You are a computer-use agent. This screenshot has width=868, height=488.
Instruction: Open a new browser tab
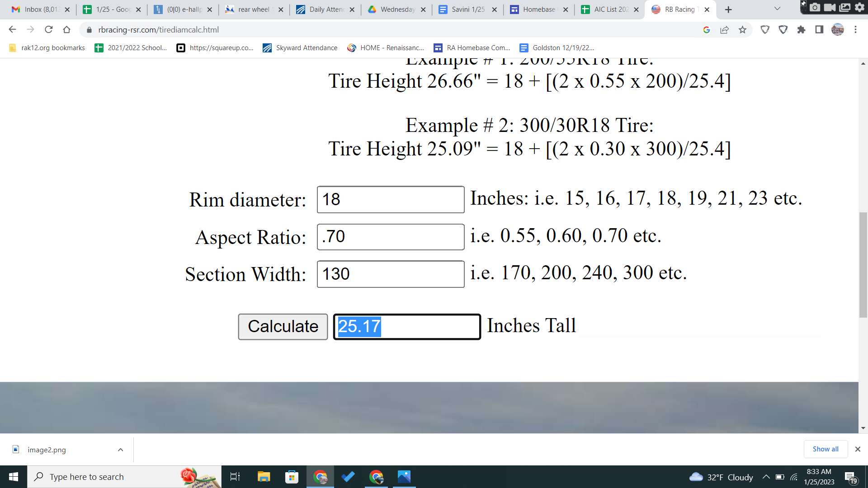[728, 9]
